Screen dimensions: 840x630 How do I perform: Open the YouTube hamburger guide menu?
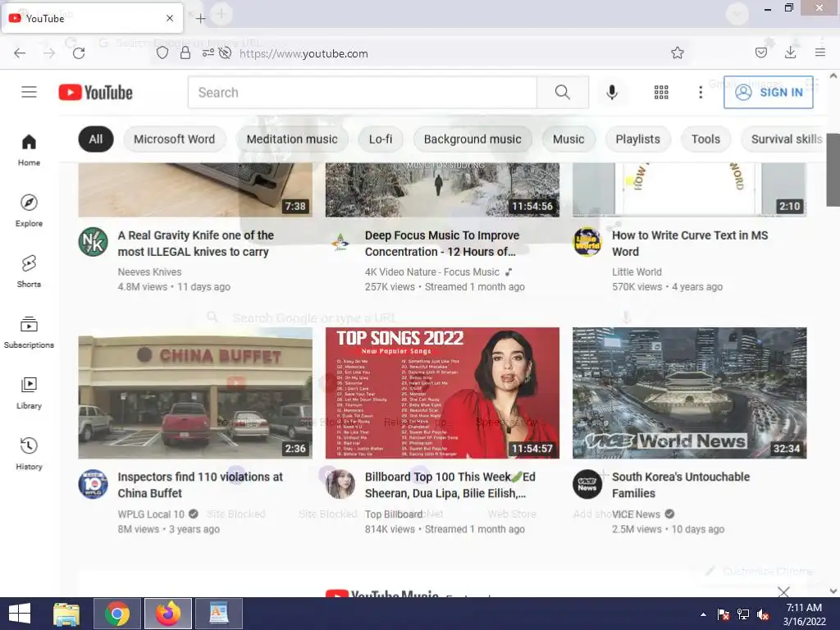pos(29,92)
